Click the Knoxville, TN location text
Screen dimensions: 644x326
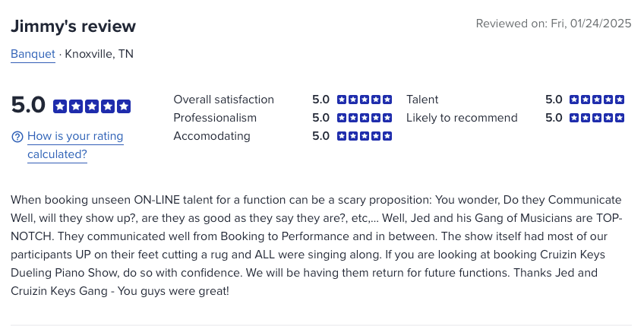click(99, 54)
